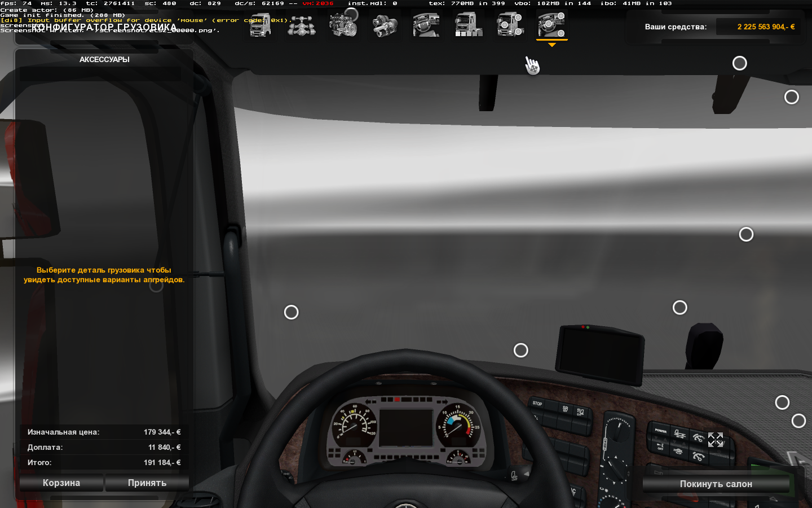Leave the cabin via Покинуть салон
Image resolution: width=812 pixels, height=508 pixels.
coord(716,484)
